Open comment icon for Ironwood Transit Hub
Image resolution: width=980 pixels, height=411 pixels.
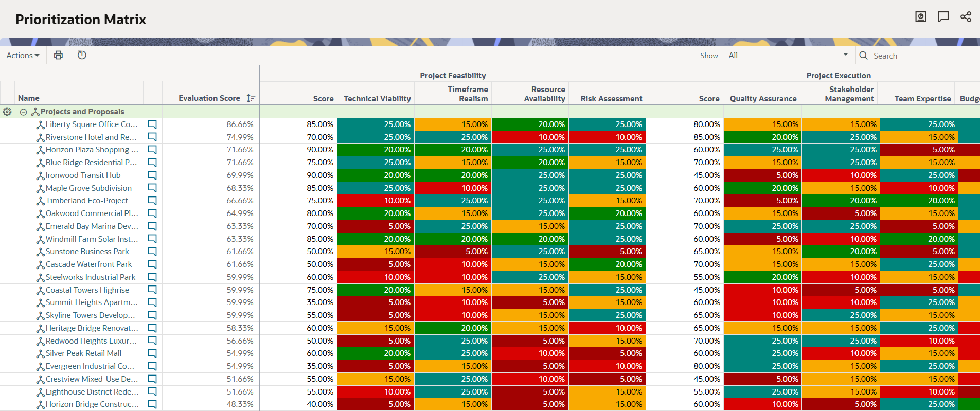[152, 175]
